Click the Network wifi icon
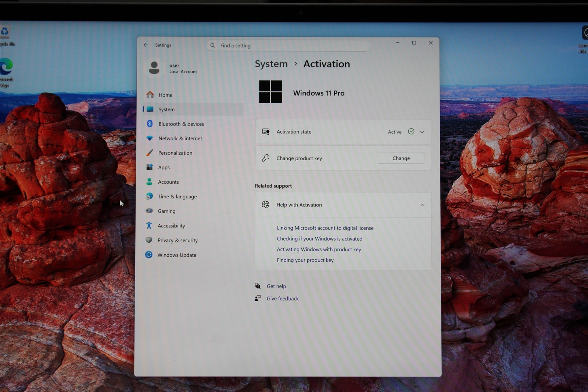 pyautogui.click(x=150, y=138)
